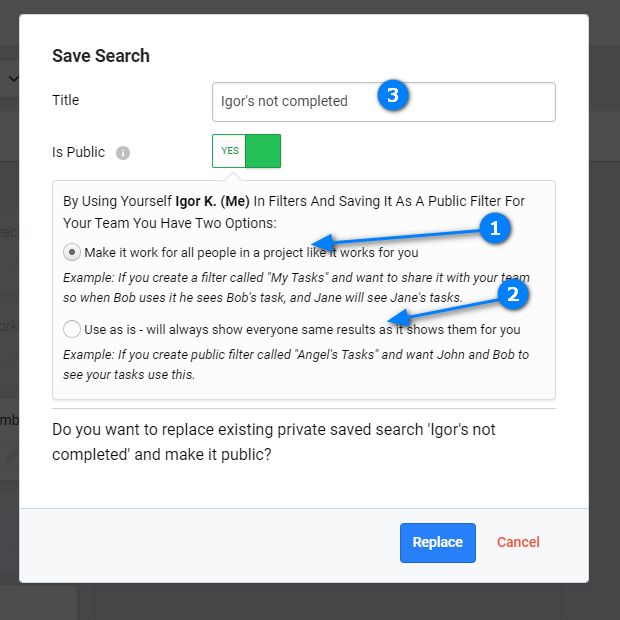Viewport: 620px width, 620px height.
Task: Click the "Is Public" label text
Action: (78, 152)
